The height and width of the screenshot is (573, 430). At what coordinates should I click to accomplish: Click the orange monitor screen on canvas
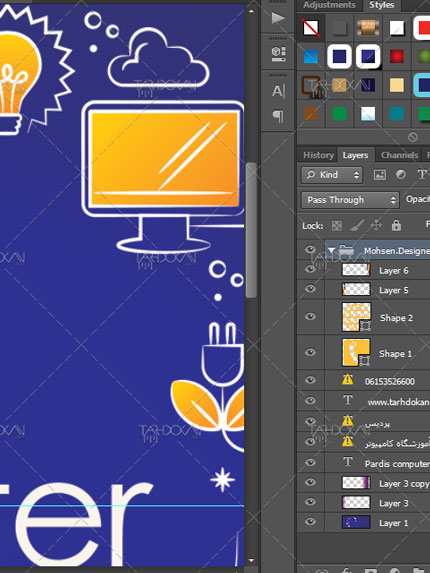coord(165,159)
